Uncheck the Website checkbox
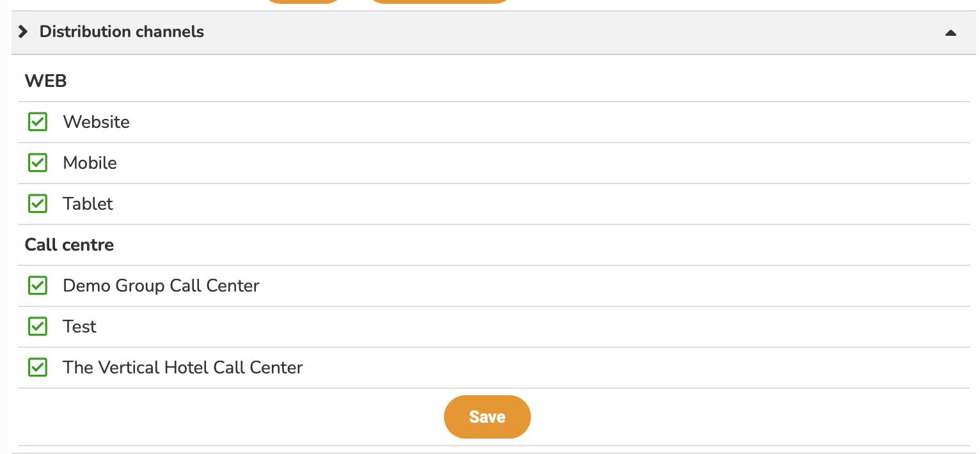Viewport: 980px width, 454px height. 38,122
